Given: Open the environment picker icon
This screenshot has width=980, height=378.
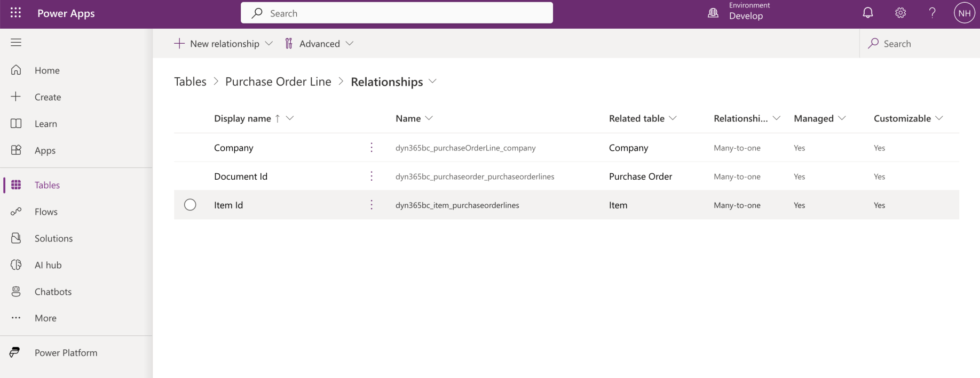Looking at the screenshot, I should pos(713,13).
